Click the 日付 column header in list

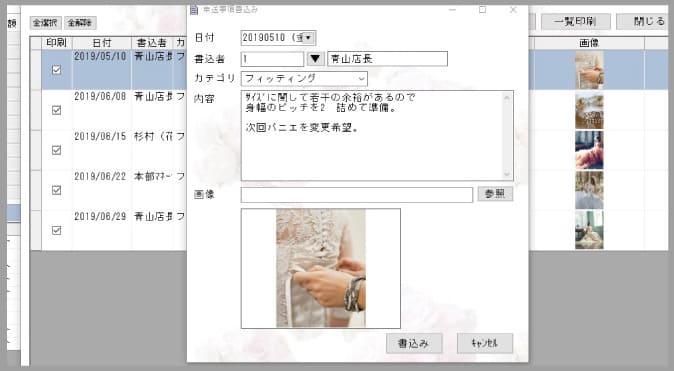point(102,43)
